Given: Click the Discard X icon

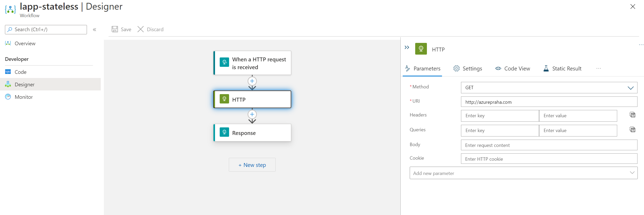Looking at the screenshot, I should coord(141,29).
